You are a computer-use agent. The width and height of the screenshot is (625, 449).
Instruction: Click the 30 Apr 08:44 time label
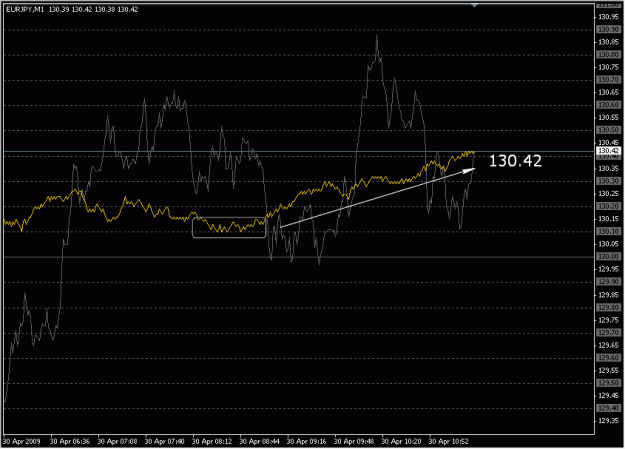point(259,441)
